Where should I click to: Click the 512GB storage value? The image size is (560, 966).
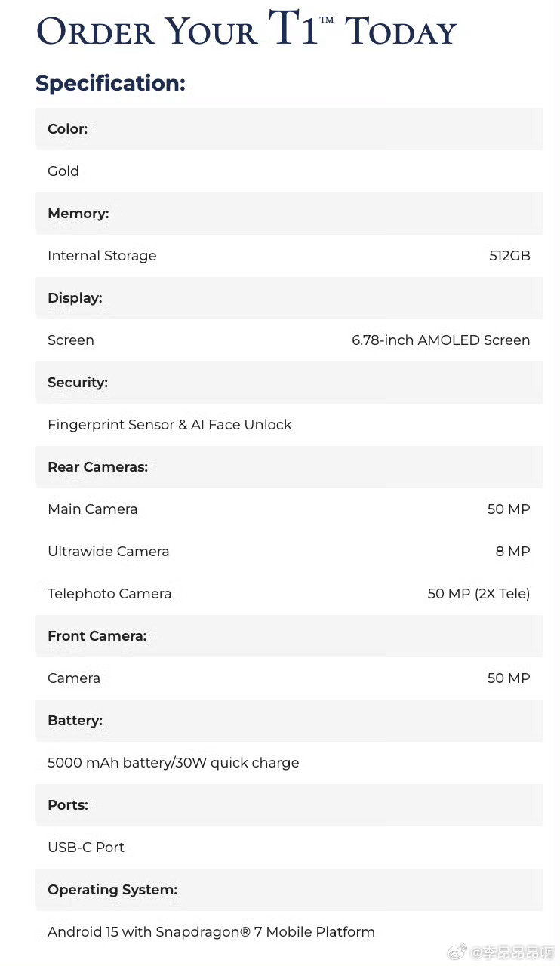click(509, 256)
